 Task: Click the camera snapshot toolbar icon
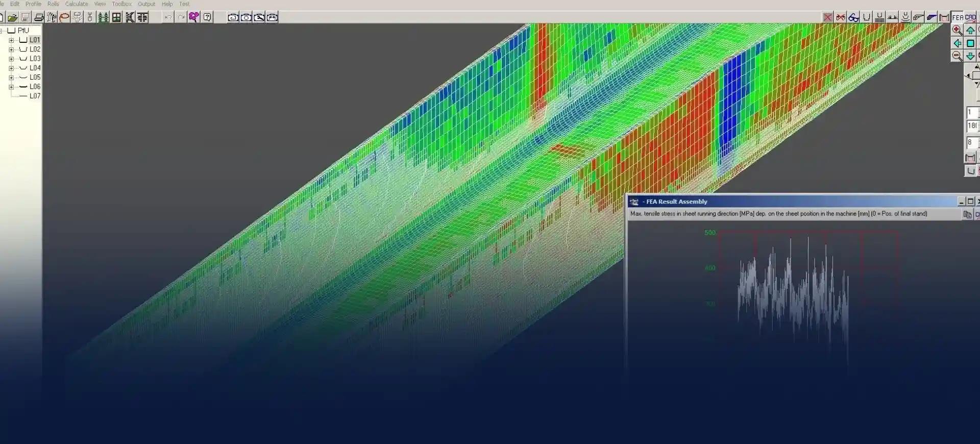[246, 17]
